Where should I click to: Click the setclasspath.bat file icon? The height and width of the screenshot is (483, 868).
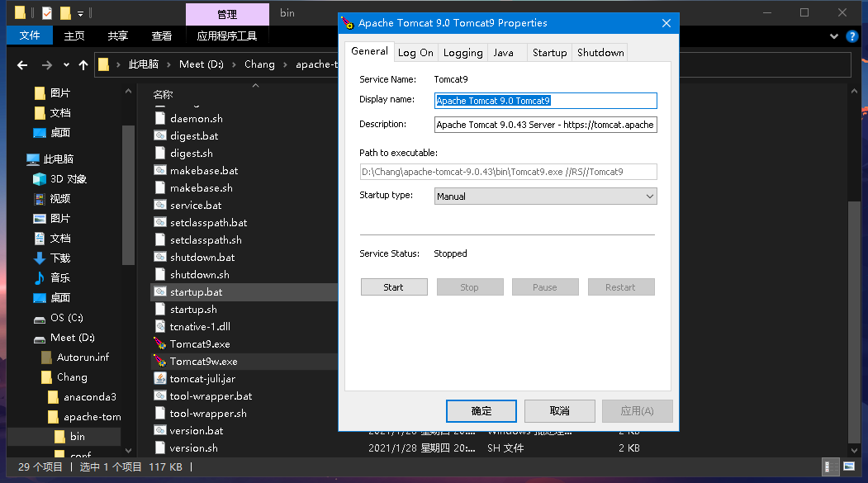[160, 222]
